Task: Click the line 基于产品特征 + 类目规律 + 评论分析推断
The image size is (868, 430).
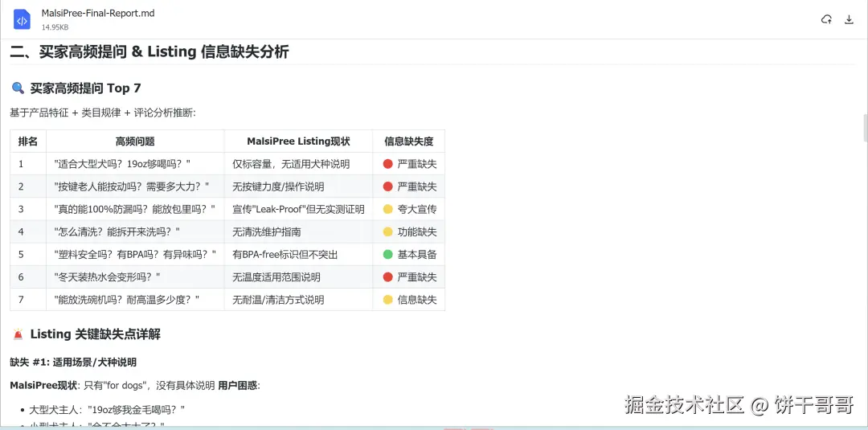Action: [x=103, y=113]
